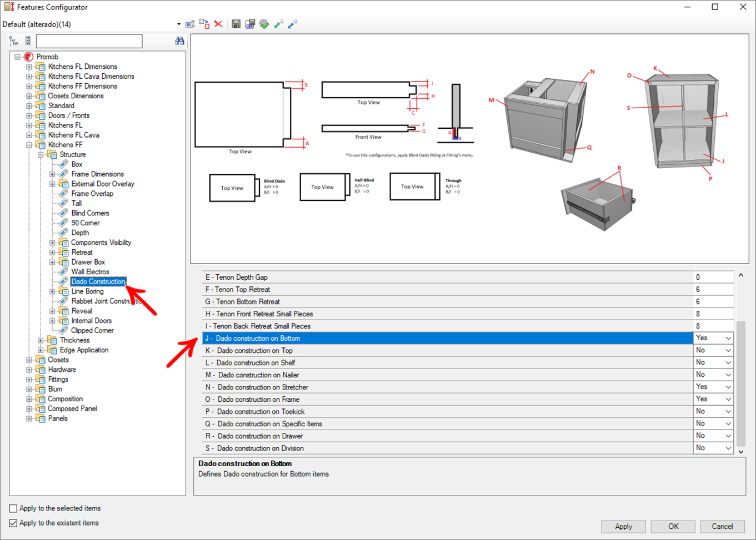Click the rename configuration icon in toolbar
Image resolution: width=756 pixels, height=540 pixels.
click(190, 24)
